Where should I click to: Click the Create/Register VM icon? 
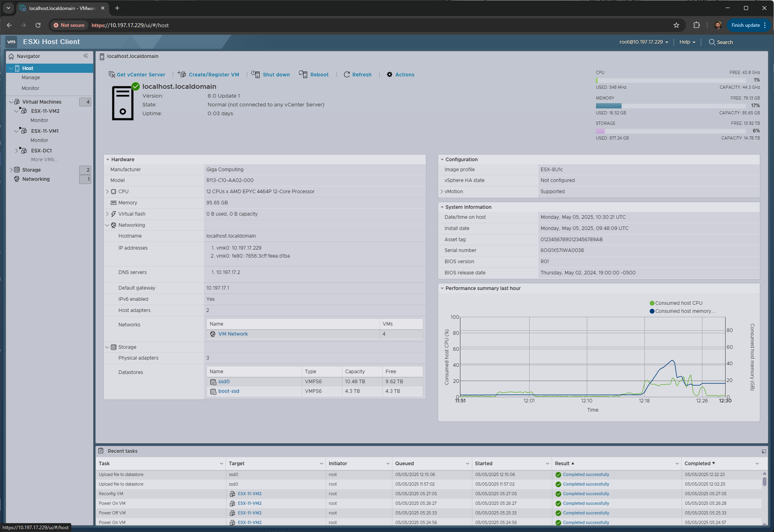(182, 74)
